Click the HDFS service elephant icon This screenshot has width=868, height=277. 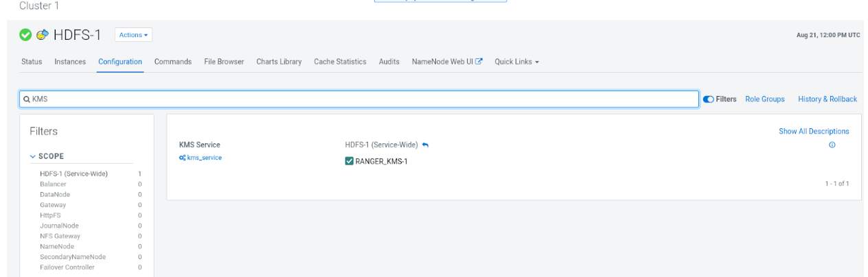tap(43, 35)
